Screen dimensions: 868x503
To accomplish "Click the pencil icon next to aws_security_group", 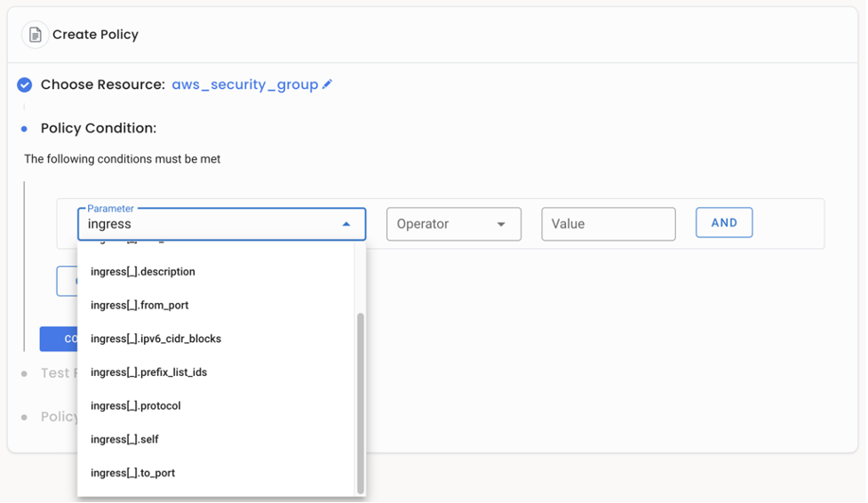I will click(328, 84).
